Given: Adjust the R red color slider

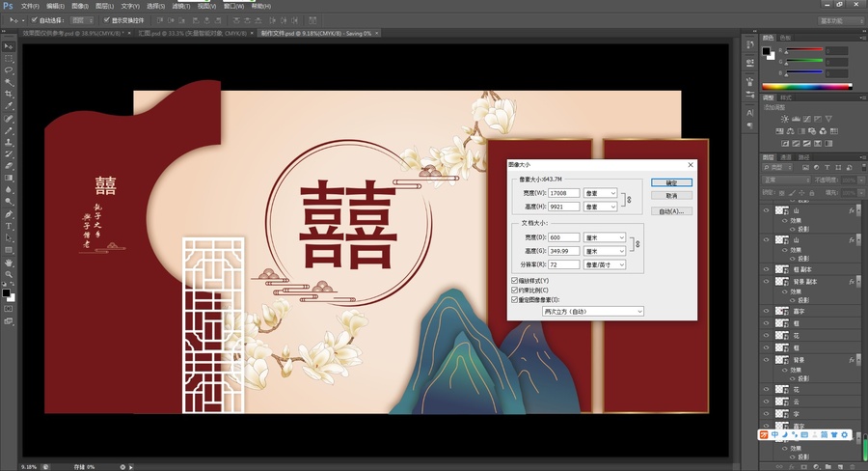Looking at the screenshot, I should (803, 50).
